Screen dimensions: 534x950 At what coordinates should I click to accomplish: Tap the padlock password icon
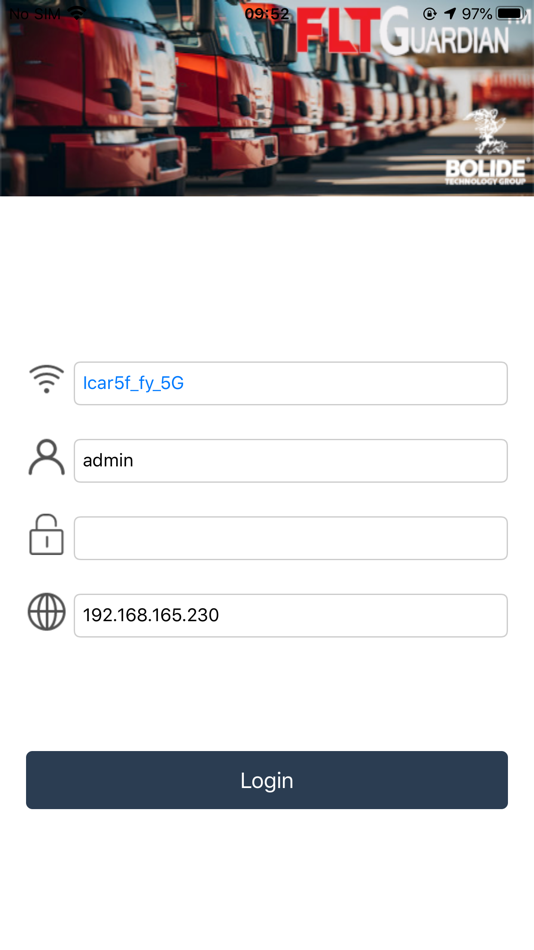point(47,534)
